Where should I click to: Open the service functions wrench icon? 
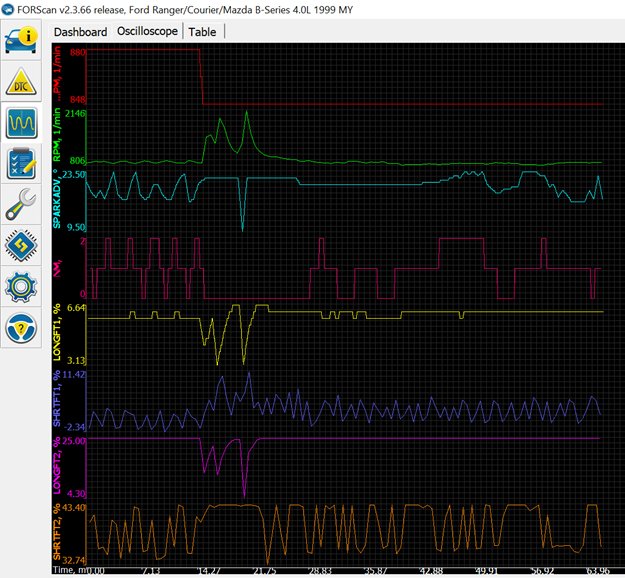(22, 205)
